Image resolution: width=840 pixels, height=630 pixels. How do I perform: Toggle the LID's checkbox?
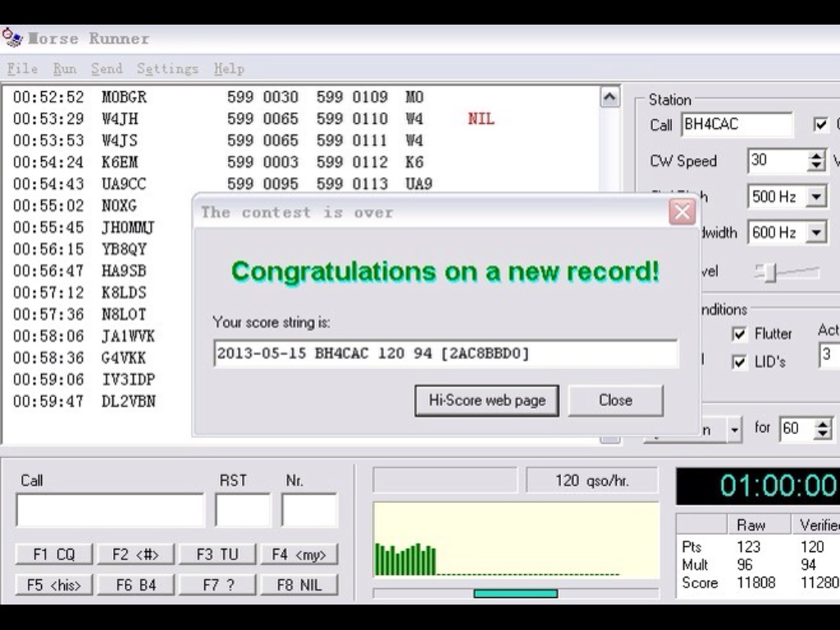coord(739,362)
